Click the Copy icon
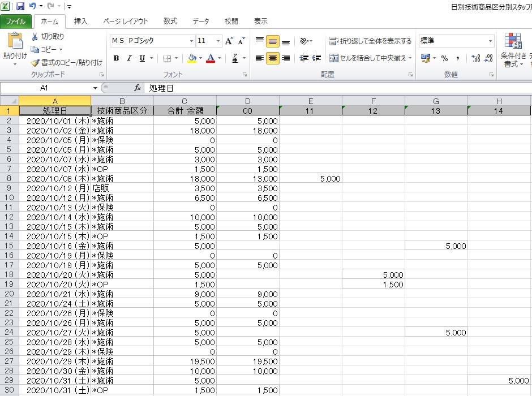Image resolution: width=532 pixels, height=396 pixels. [x=35, y=50]
